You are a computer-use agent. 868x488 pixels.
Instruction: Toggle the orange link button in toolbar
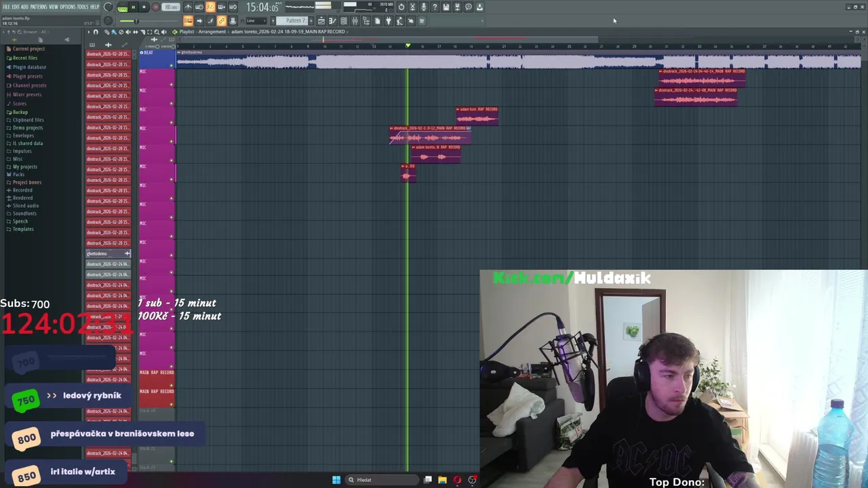[x=222, y=21]
